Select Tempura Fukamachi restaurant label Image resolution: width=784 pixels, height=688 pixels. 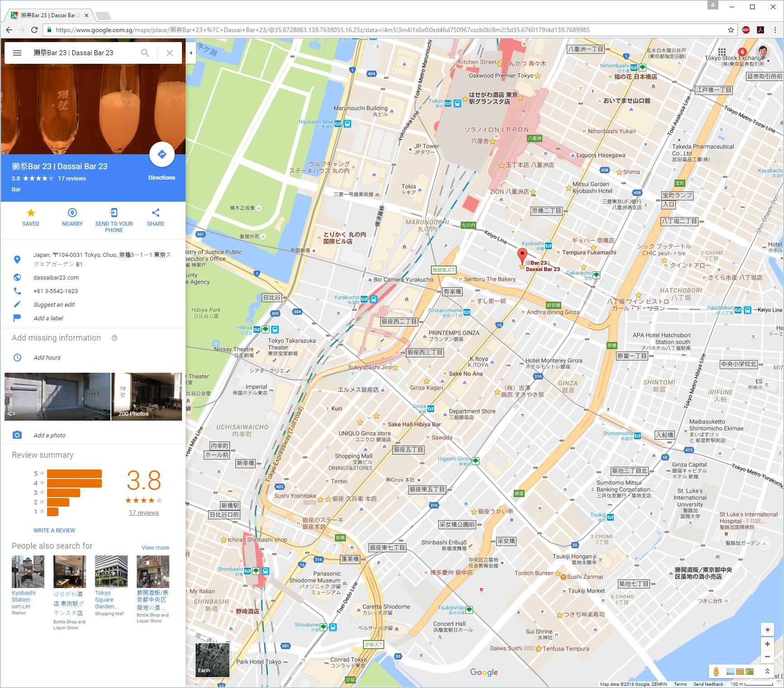click(x=589, y=252)
